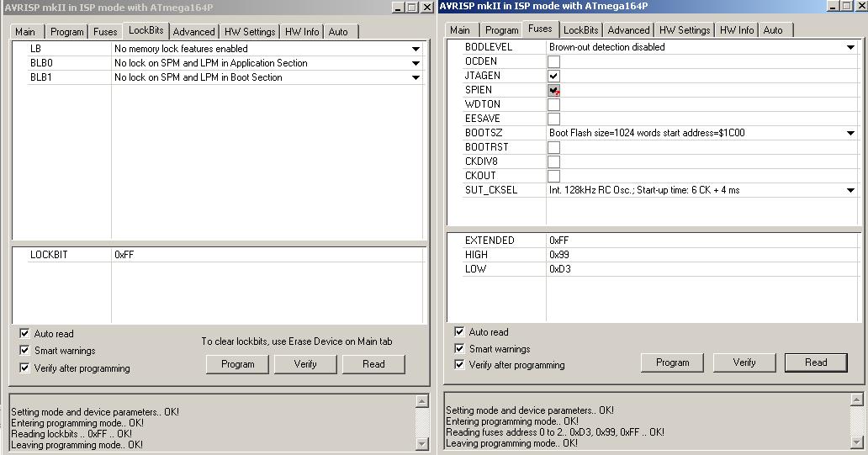Expand the BODLEVEL dropdown
The image size is (868, 455).
click(x=851, y=47)
